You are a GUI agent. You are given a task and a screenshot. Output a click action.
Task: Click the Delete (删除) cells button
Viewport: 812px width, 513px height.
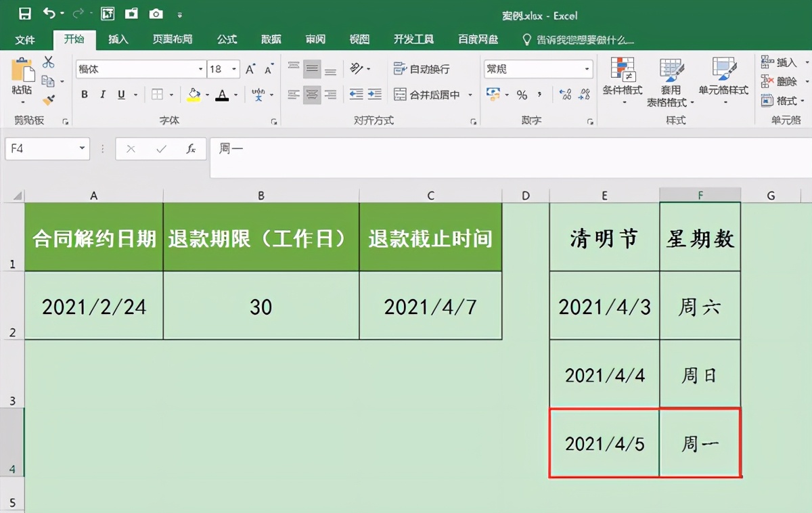click(780, 81)
